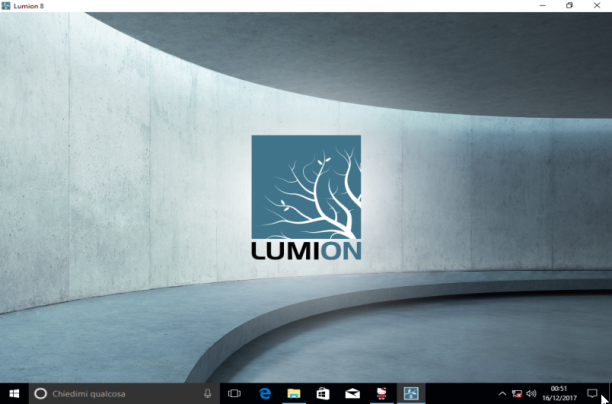
Task: Open File Explorer from the taskbar
Action: click(294, 393)
